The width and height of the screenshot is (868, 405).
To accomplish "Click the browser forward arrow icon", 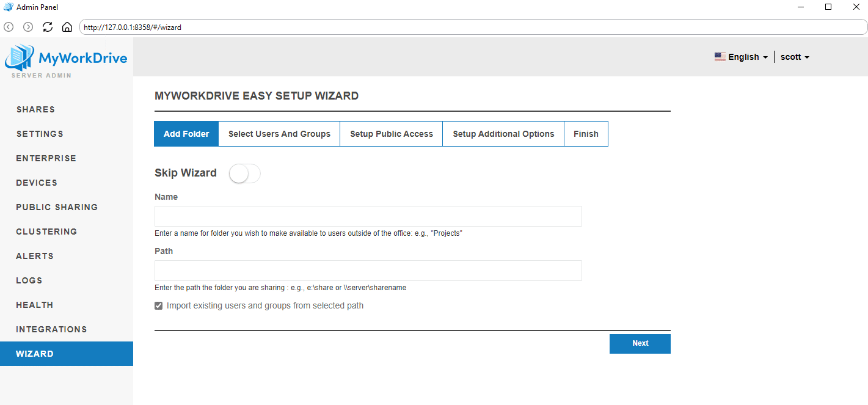I will [x=28, y=27].
